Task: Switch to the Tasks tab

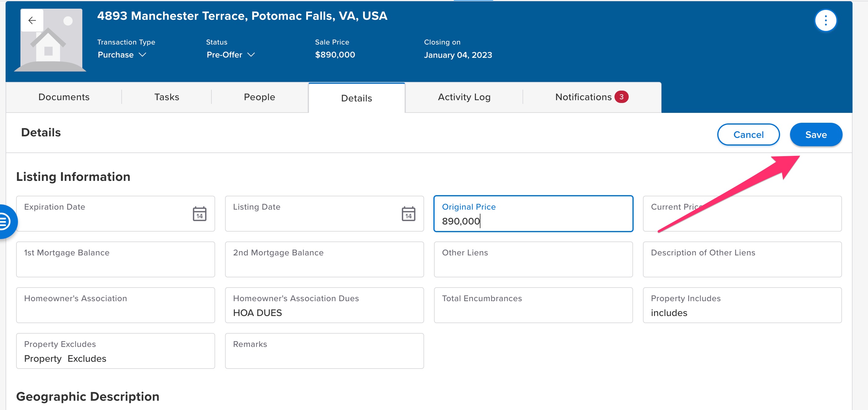Action: point(167,97)
